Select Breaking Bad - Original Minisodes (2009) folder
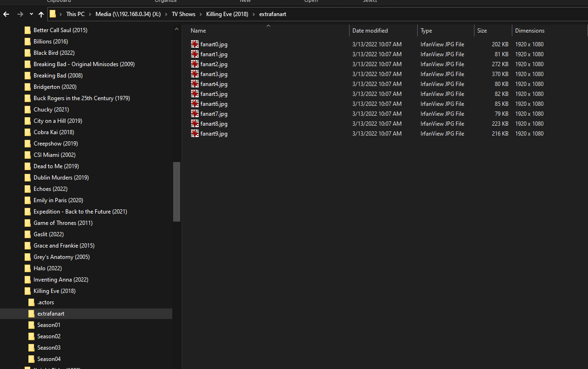 tap(84, 64)
